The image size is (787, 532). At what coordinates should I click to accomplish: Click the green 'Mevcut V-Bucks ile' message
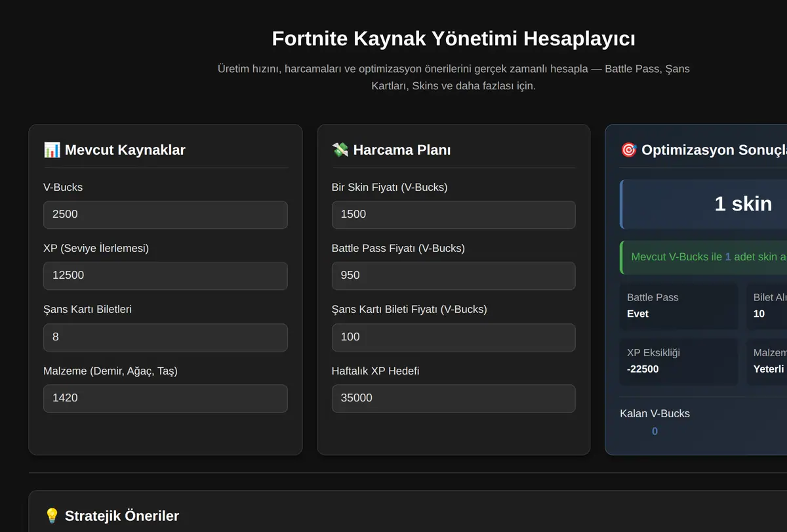click(704, 256)
